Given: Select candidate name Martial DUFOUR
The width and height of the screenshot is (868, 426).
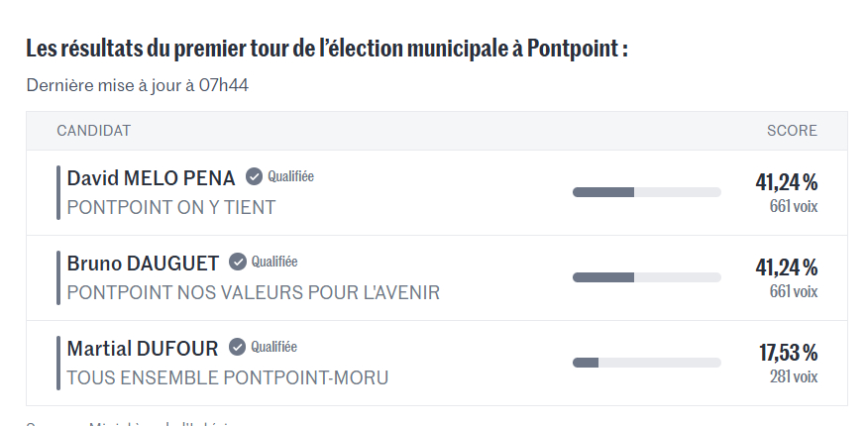Looking at the screenshot, I should pos(143,349).
